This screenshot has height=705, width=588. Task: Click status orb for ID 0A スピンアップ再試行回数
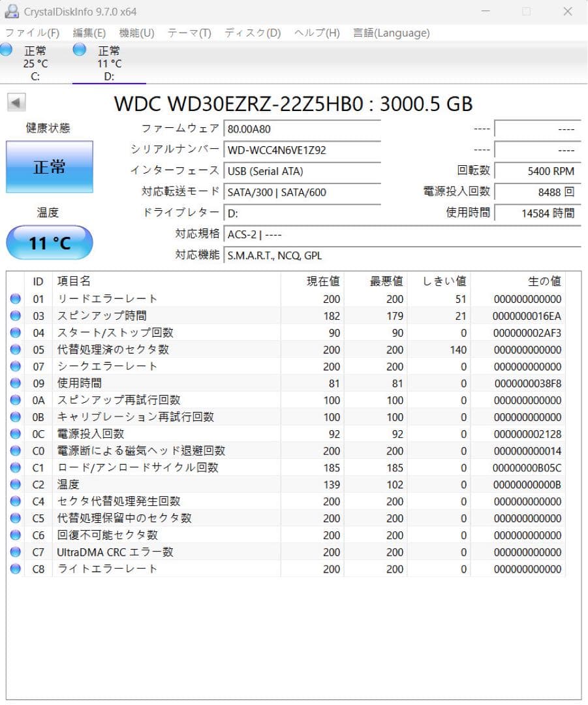[x=15, y=400]
